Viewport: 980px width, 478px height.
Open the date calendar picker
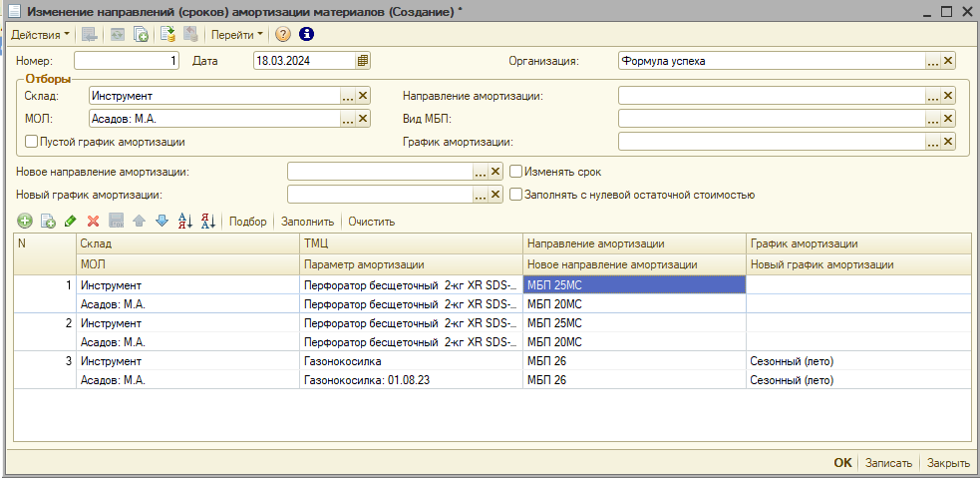click(x=363, y=61)
